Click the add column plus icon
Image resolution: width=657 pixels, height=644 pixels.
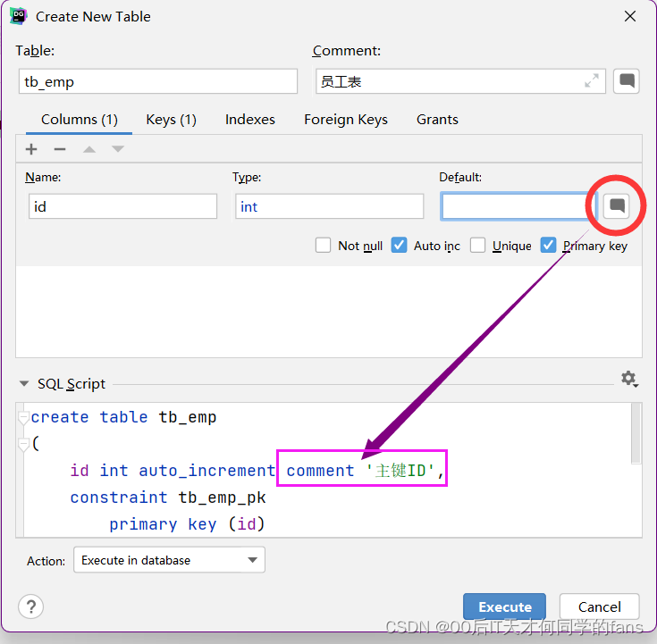[x=31, y=149]
